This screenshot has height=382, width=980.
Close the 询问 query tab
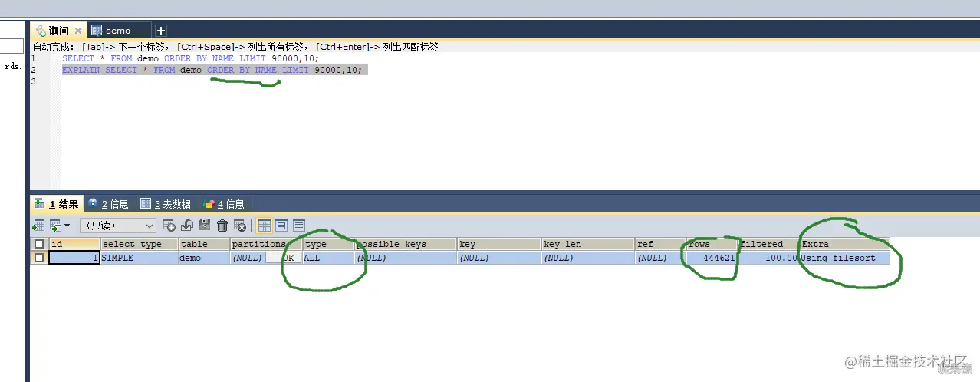coord(78,31)
